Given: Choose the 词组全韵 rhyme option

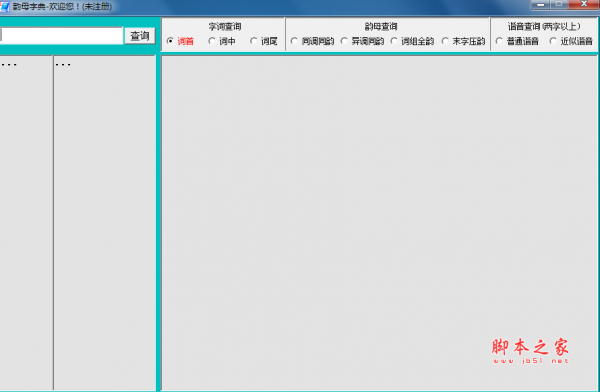Looking at the screenshot, I should pos(412,41).
